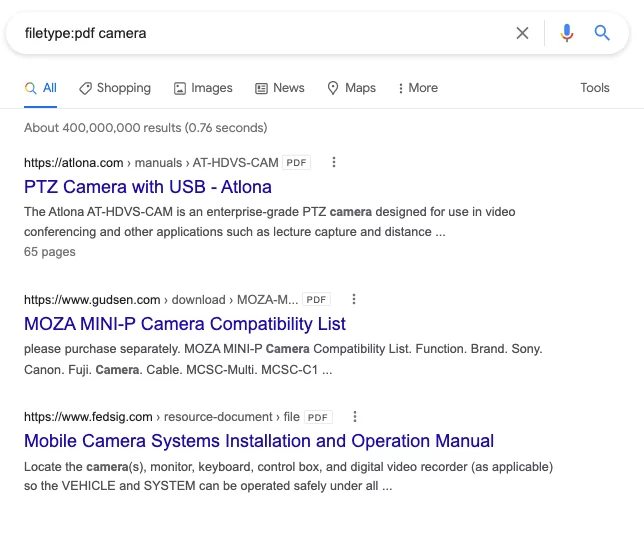
Task: Select the All results tab
Action: point(41,88)
